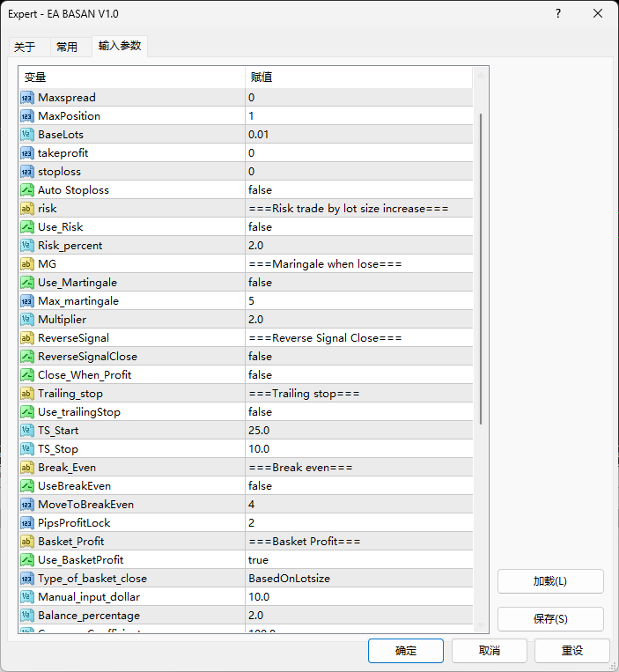619x672 pixels.
Task: Click the boolean icon beside Auto Stoploss
Action: 26,190
